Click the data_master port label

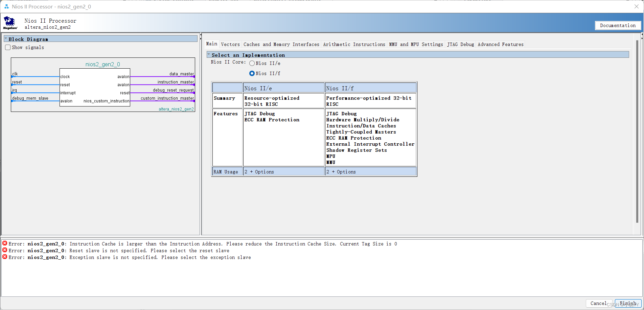tap(182, 74)
